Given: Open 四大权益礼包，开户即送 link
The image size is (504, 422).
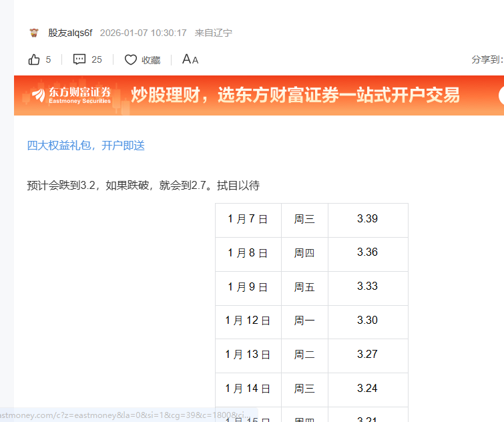Looking at the screenshot, I should coord(86,146).
